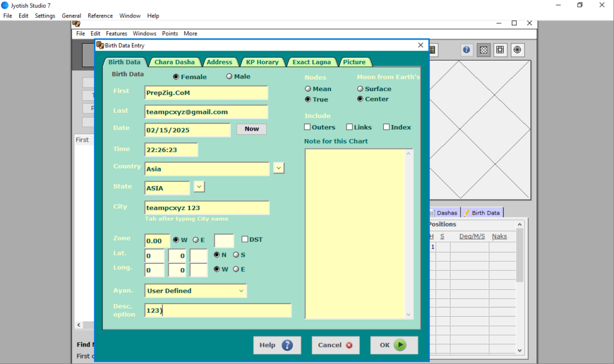Click the Jyotish Studio 7 globe icon

pyautogui.click(x=5, y=5)
